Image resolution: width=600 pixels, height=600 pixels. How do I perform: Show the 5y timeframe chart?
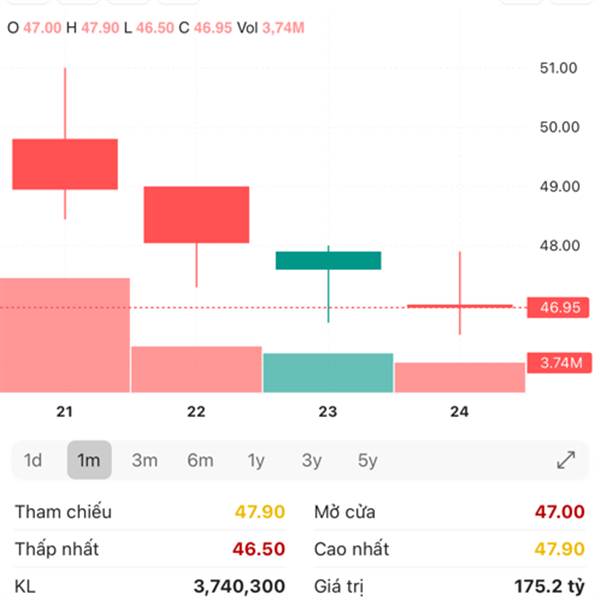(x=368, y=461)
